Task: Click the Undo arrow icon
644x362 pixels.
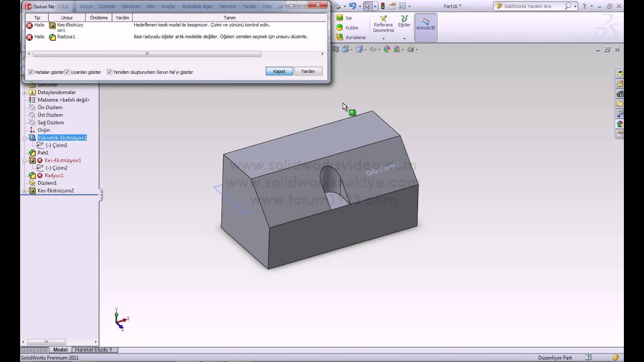Action: click(x=353, y=6)
